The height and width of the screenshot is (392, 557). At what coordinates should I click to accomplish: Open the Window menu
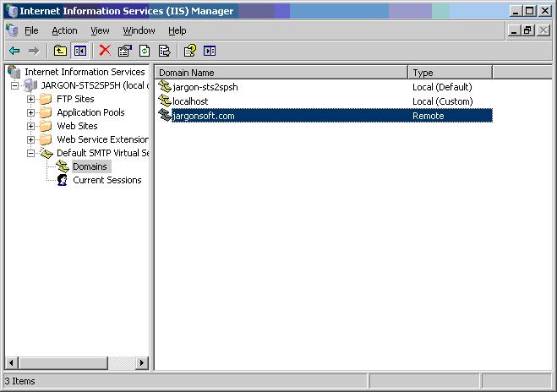[x=139, y=31]
